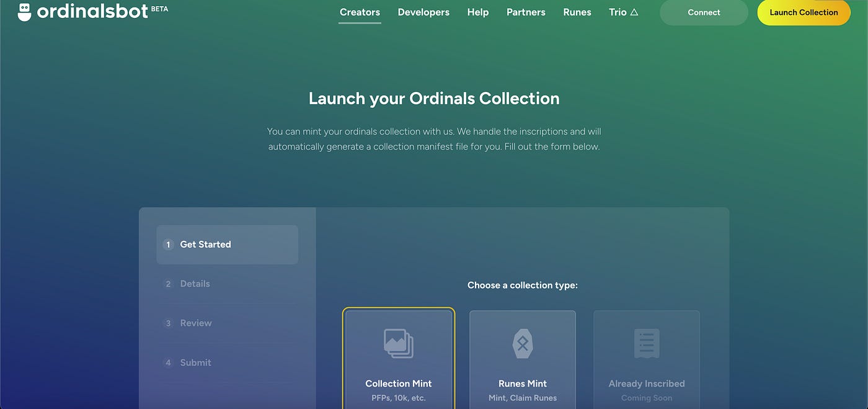Choose the Runes Mint card label
This screenshot has height=409, width=868.
point(523,384)
